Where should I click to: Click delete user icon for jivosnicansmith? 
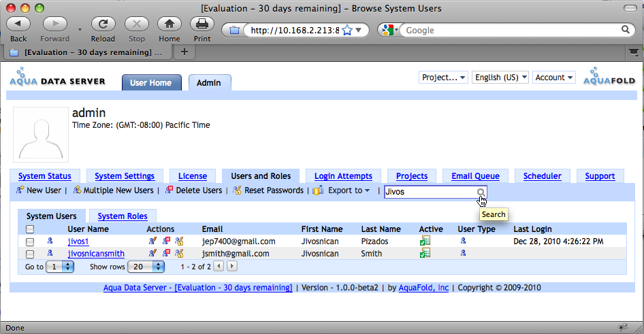[166, 254]
